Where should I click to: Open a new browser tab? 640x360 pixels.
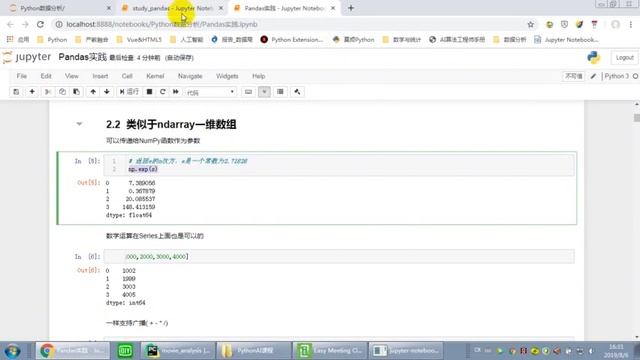[x=351, y=8]
